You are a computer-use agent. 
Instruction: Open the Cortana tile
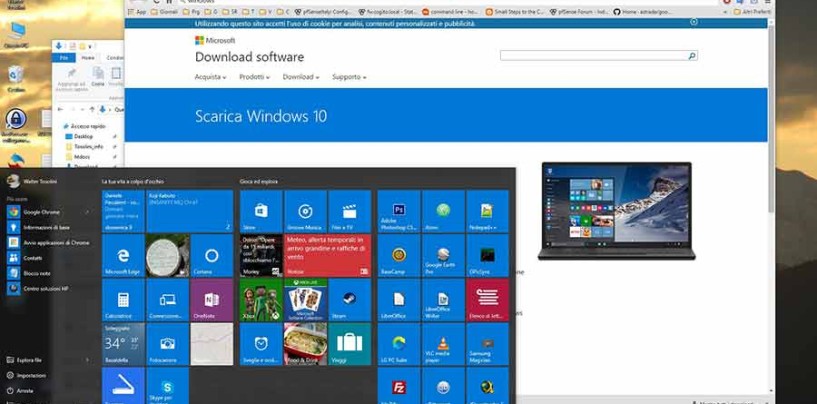click(x=212, y=255)
